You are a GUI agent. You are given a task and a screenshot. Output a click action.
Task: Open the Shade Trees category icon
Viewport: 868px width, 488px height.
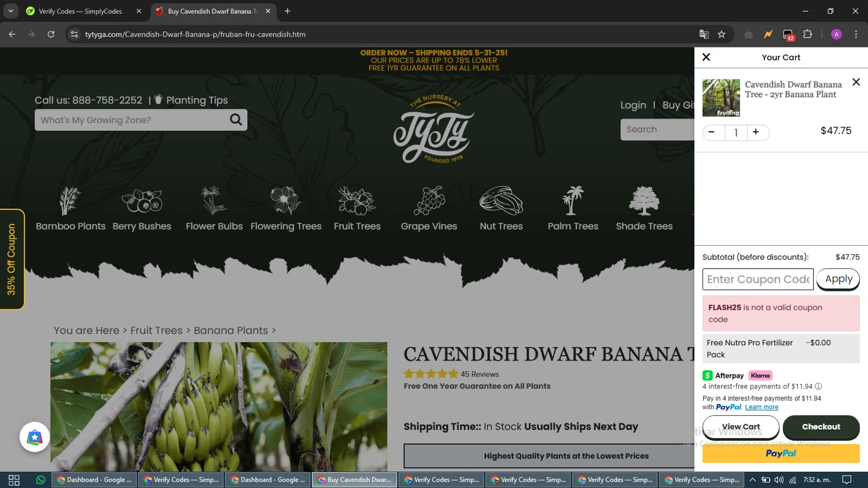coord(644,201)
